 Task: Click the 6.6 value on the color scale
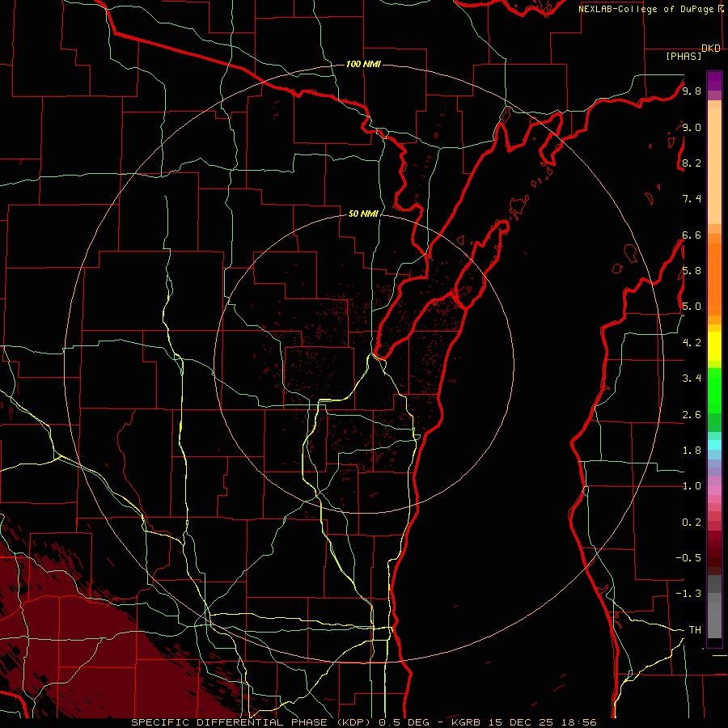692,235
